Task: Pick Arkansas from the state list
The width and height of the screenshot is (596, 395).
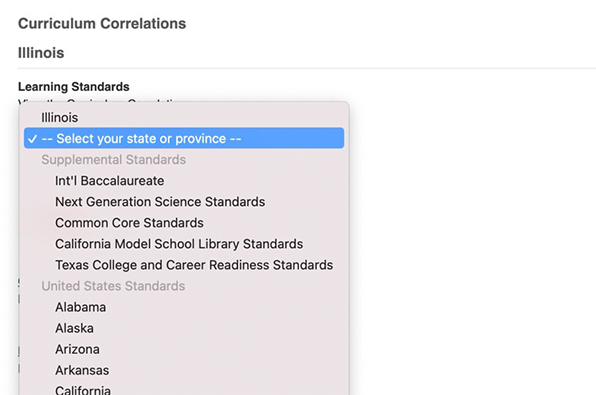Action: (184, 370)
